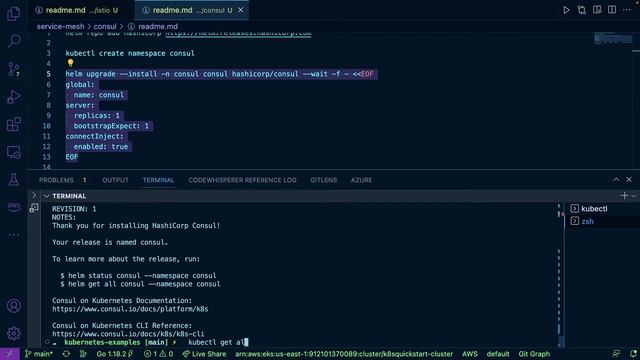Click line 5 helm upgrade command
640x360 pixels.
click(220, 74)
